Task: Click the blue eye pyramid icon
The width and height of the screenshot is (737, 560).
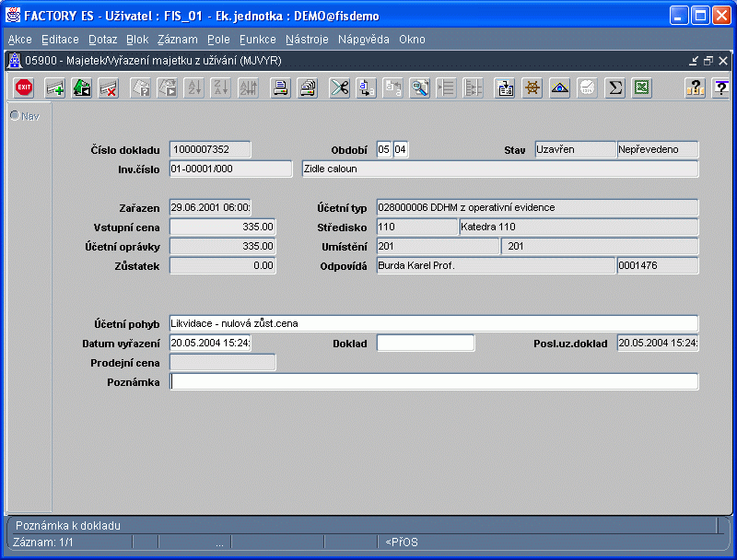Action: tap(560, 87)
